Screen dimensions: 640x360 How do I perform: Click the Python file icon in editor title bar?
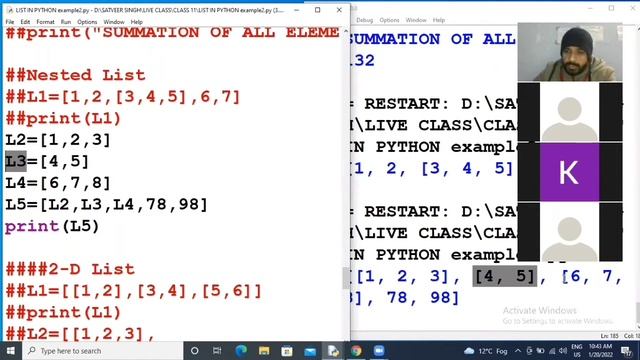pos(10,10)
